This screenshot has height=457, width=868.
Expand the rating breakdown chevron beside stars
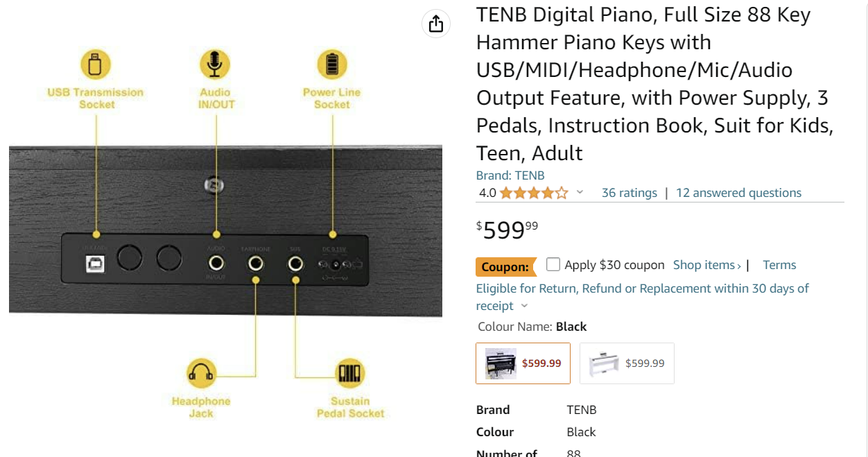click(x=580, y=193)
